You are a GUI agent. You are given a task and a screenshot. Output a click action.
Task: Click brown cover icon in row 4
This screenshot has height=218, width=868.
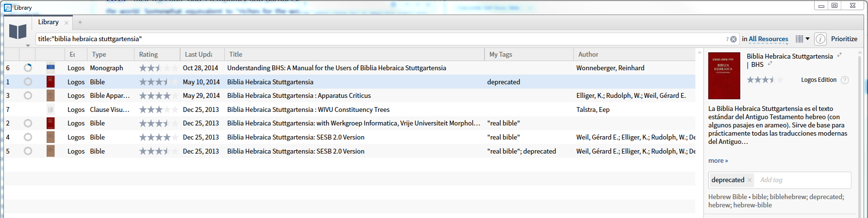[x=50, y=137]
